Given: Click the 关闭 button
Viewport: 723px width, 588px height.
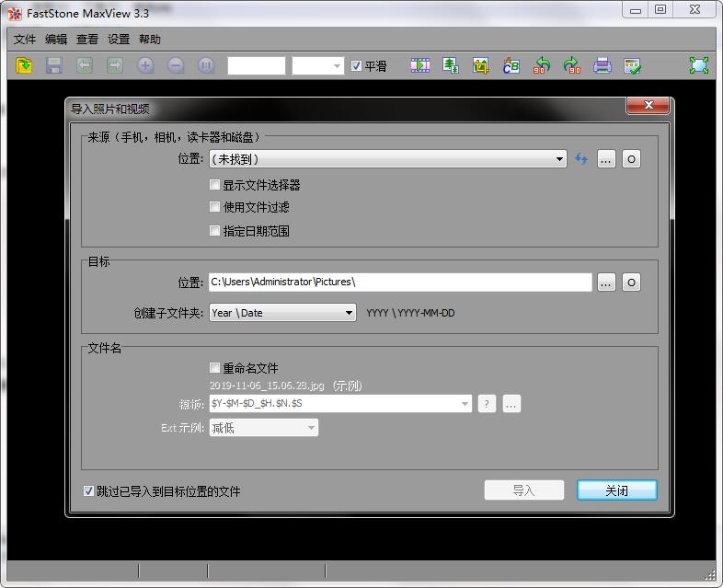Looking at the screenshot, I should tap(616, 490).
